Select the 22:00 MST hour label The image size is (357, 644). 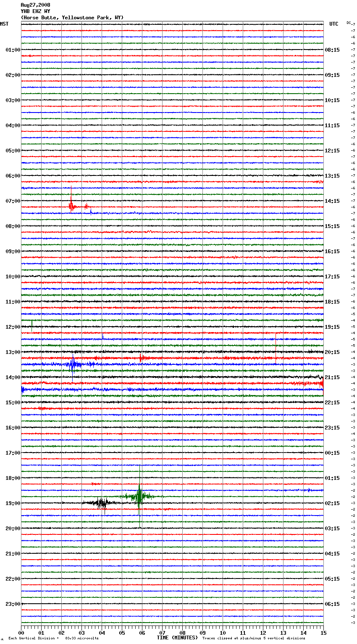coord(13,579)
